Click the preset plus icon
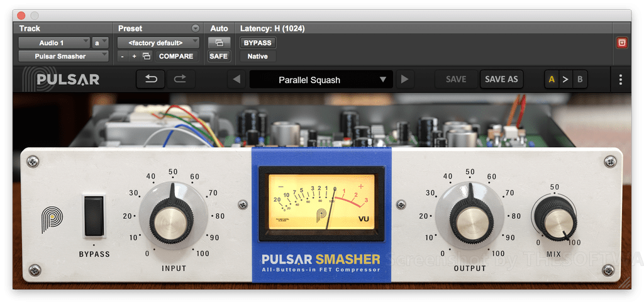This screenshot has height=305, width=644. pyautogui.click(x=134, y=57)
